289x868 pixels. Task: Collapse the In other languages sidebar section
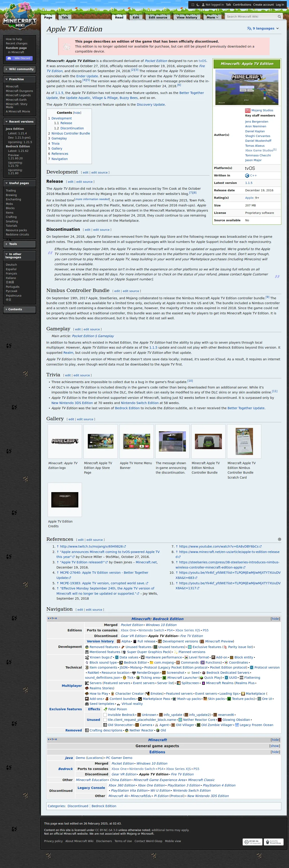[x=20, y=256]
